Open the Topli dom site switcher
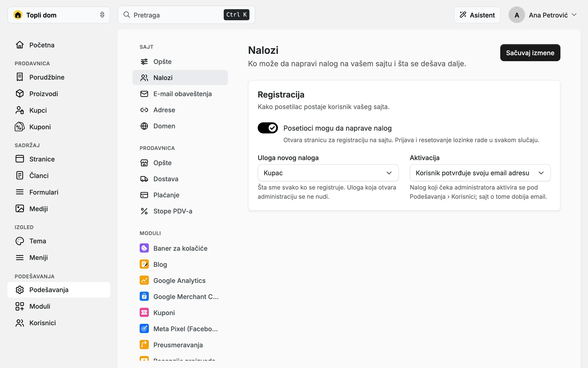Viewport: 588px width, 368px height. 59,15
